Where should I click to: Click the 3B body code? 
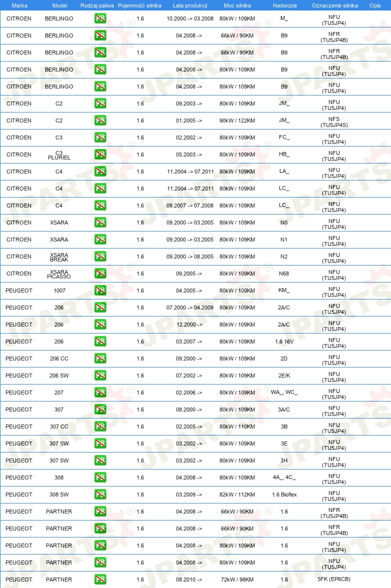284,426
